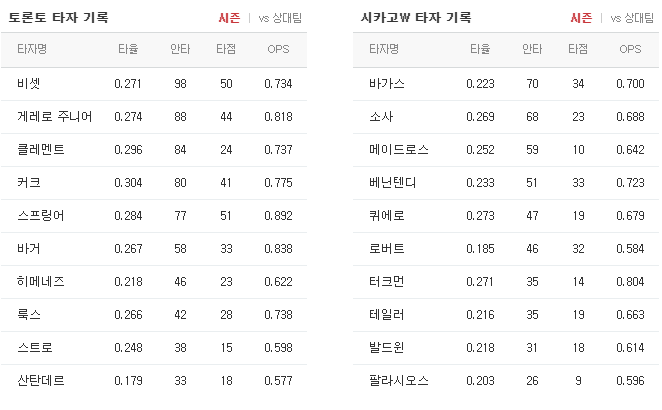Image resolution: width=662 pixels, height=410 pixels.
Task: Click 산탄데르 player name
Action: coord(41,380)
